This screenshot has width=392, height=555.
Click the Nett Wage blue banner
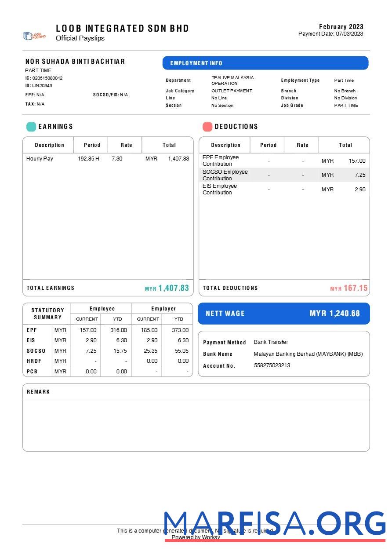click(284, 314)
